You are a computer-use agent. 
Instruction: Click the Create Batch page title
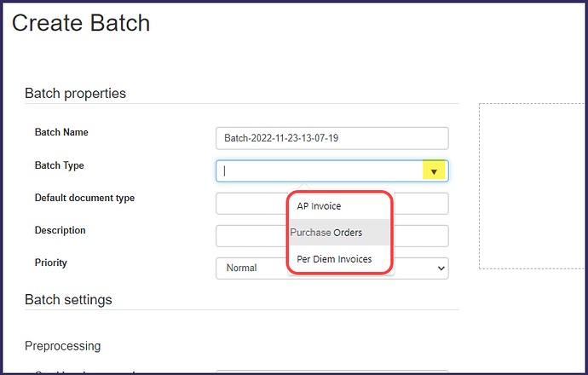[x=81, y=23]
